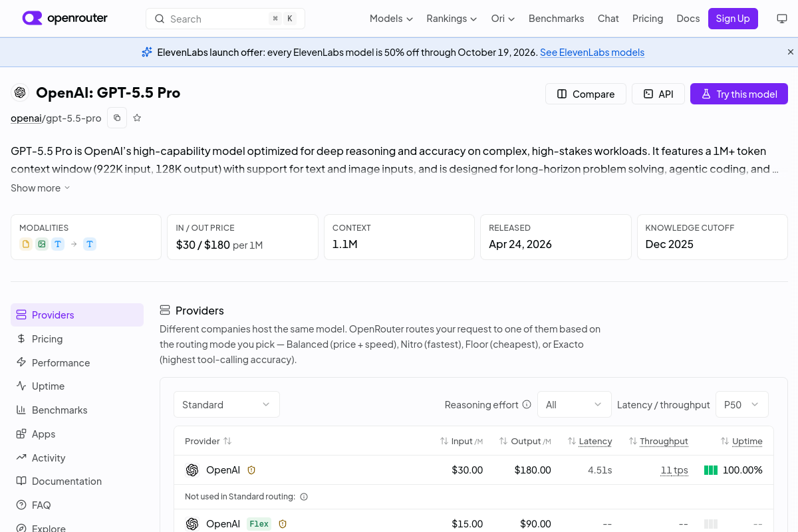The image size is (798, 532).
Task: Click the green uptime bars for OpenAI
Action: click(711, 470)
